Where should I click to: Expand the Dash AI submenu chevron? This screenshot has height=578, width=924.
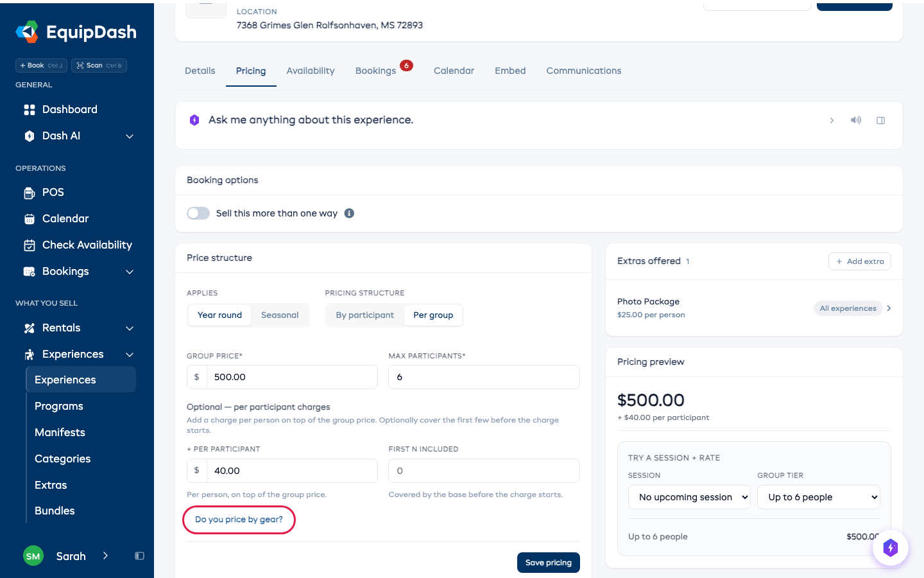click(130, 136)
